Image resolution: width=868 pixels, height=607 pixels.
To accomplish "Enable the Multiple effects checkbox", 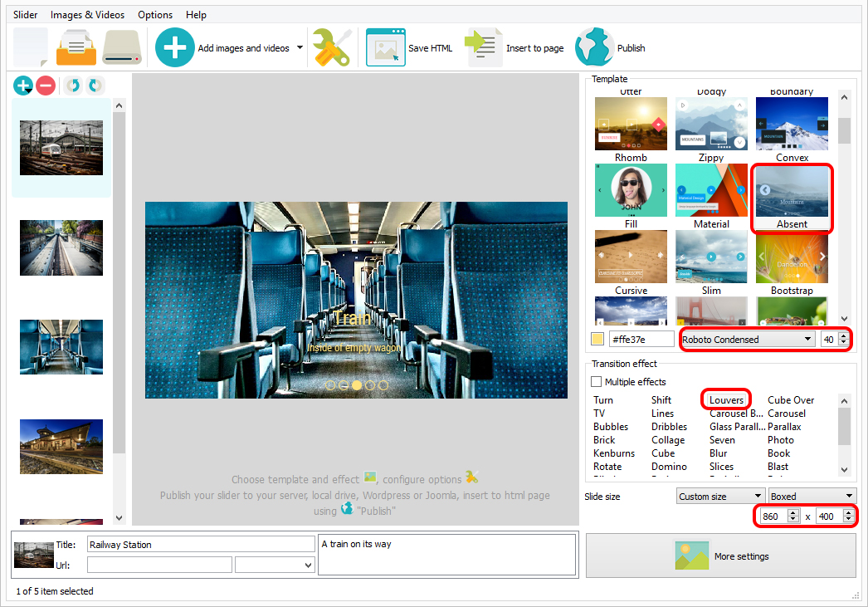I will click(596, 382).
